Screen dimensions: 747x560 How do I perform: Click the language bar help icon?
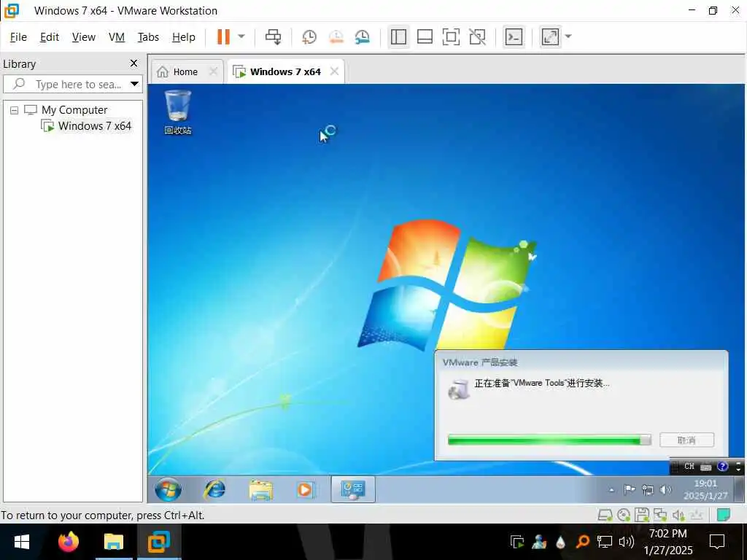click(722, 467)
